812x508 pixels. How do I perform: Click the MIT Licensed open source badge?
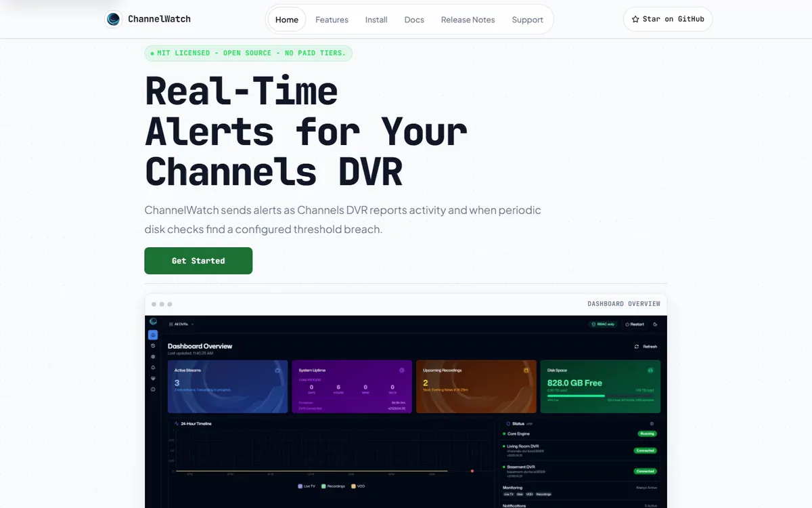pyautogui.click(x=248, y=53)
